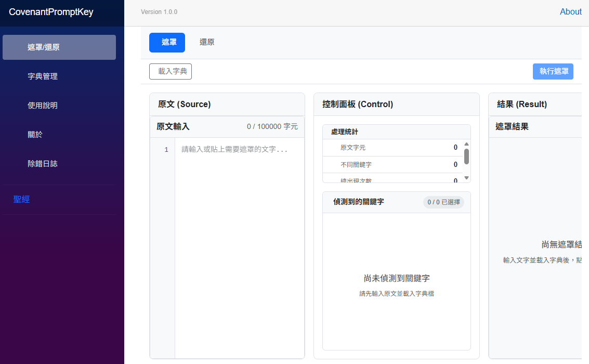Open 除錯日誌 debug log page
Viewport: 589px width, 364px height.
click(43, 164)
